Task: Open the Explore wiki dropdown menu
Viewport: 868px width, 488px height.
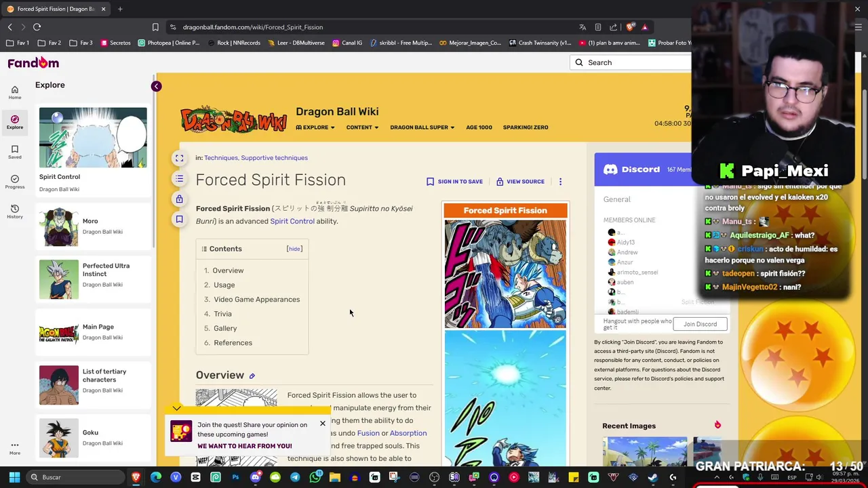Action: [x=315, y=127]
